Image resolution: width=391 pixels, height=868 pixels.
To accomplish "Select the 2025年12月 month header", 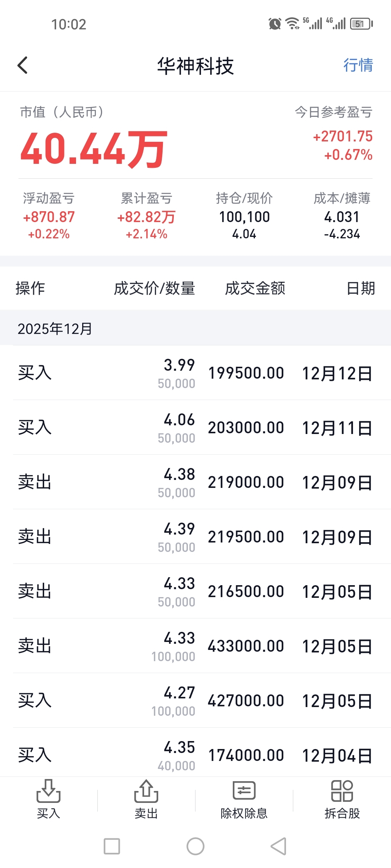I will click(x=55, y=328).
